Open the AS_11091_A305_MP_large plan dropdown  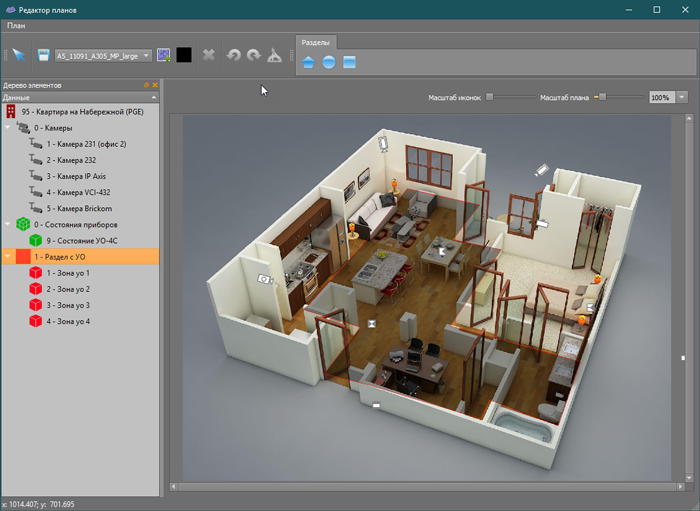point(147,56)
